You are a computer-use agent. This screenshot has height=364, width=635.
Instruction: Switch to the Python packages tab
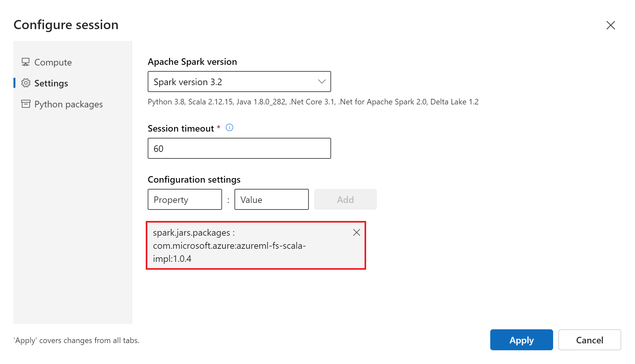[x=68, y=104]
